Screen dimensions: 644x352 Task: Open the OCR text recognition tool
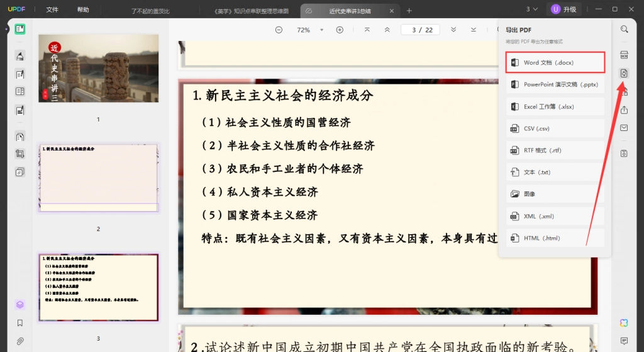[x=624, y=55]
